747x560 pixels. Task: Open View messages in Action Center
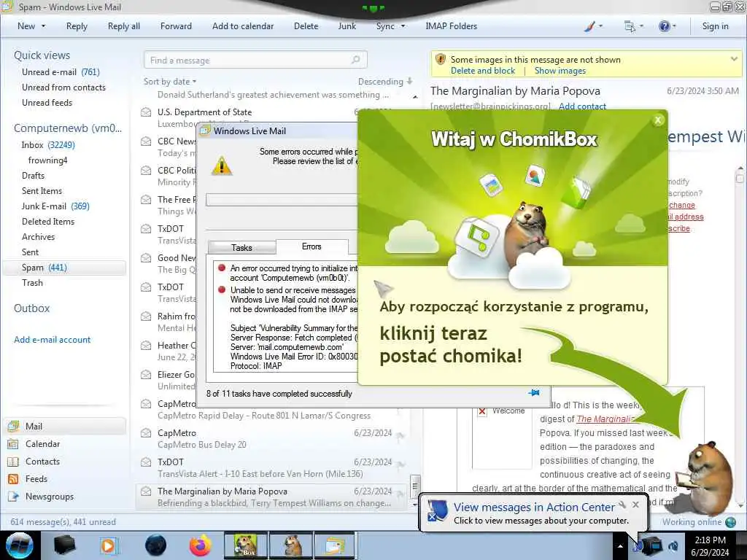(x=534, y=507)
